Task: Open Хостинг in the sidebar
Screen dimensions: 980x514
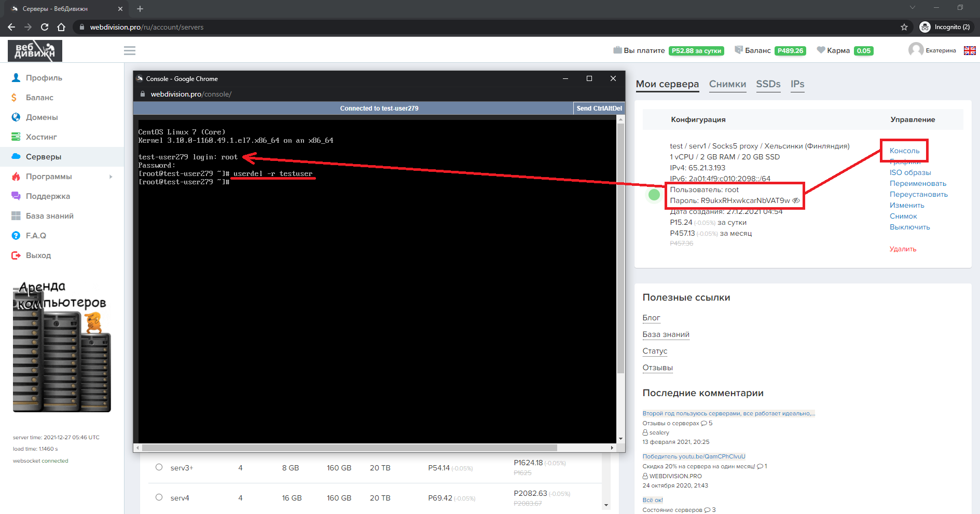Action: tap(41, 137)
